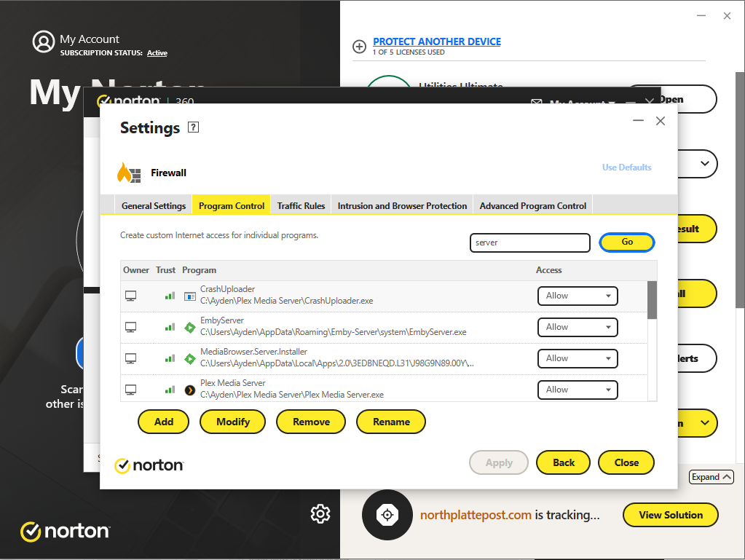Image resolution: width=745 pixels, height=560 pixels.
Task: Click the Rename button
Action: tap(391, 422)
